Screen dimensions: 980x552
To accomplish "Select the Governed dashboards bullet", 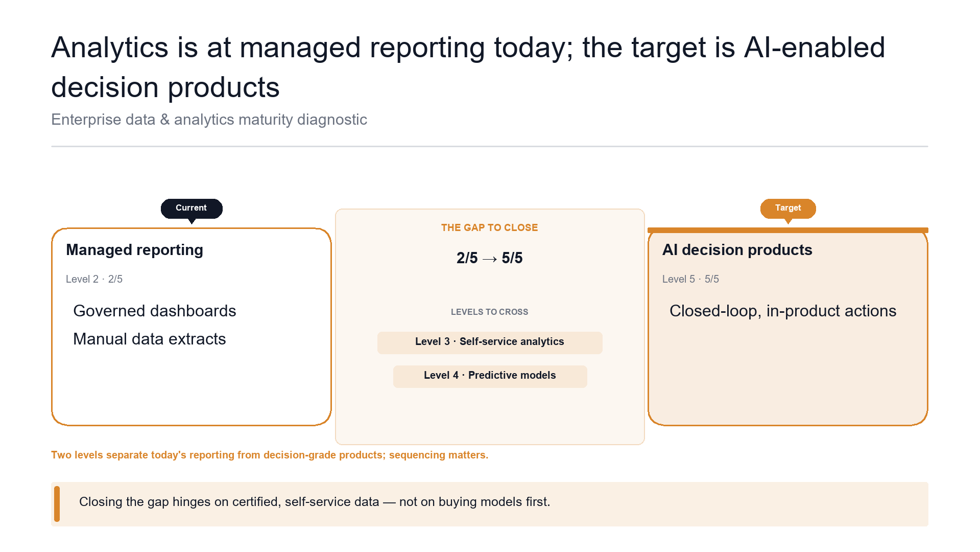I will 155,311.
